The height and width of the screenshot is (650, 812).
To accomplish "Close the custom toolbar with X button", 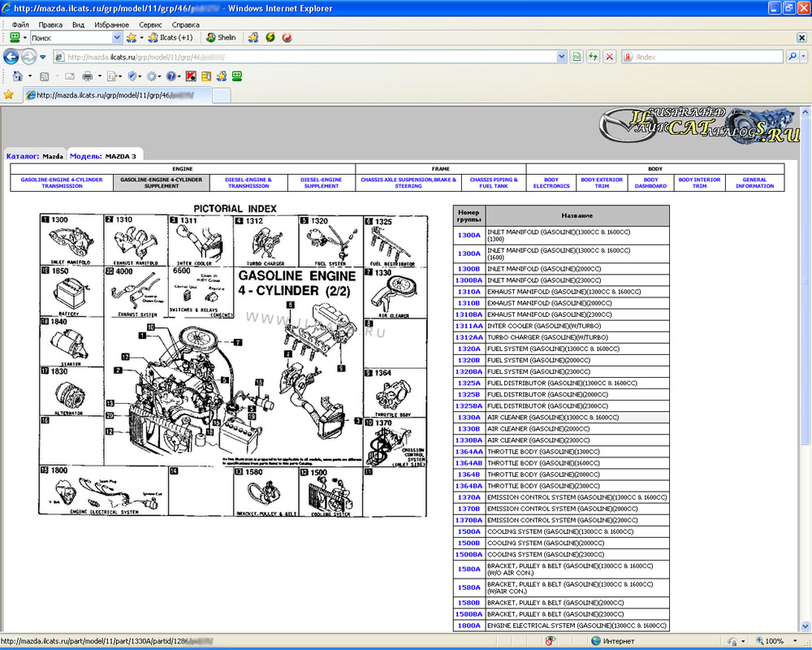I will click(801, 37).
